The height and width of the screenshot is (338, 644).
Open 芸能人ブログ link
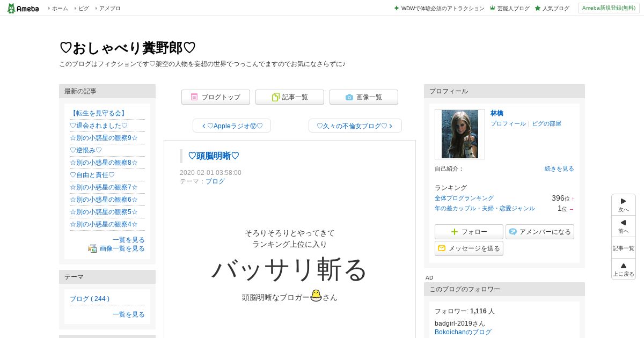513,9
